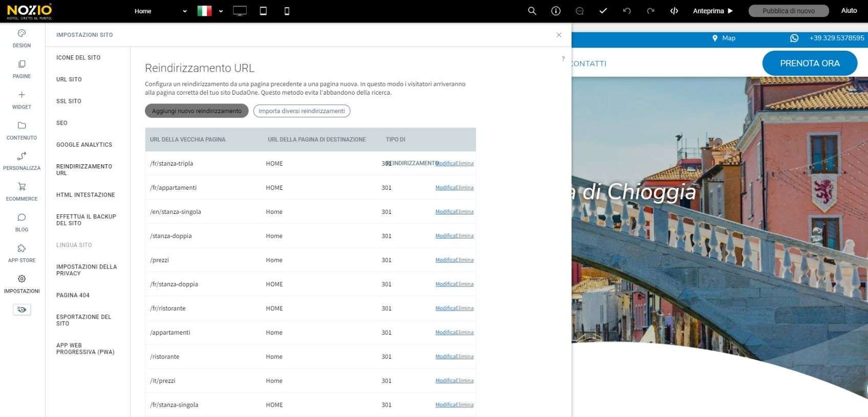Click the question mark help icon in panel

[x=563, y=59]
